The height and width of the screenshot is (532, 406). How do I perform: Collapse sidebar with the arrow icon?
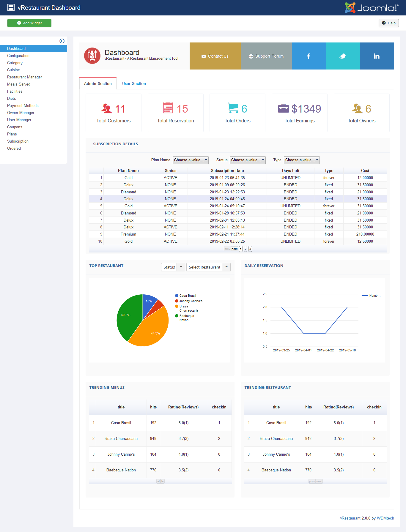point(62,41)
